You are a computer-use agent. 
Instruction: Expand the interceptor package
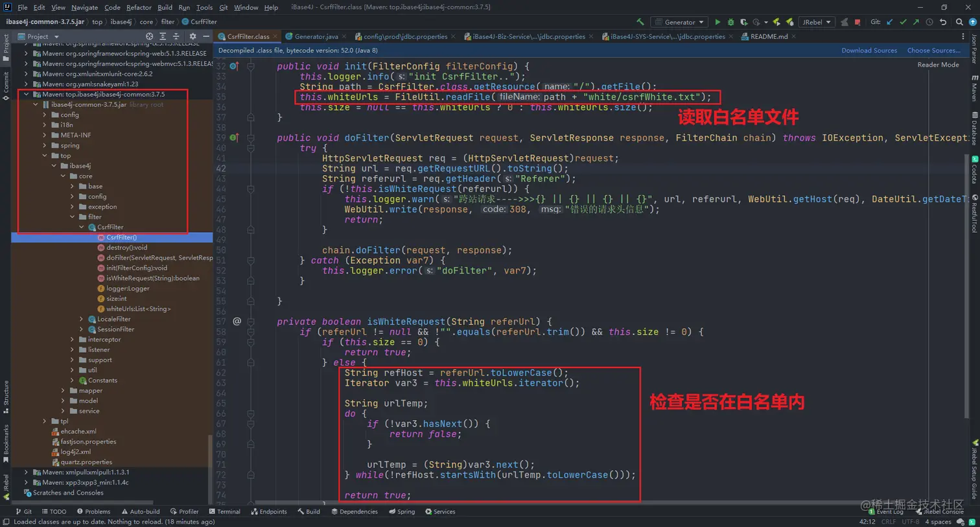coord(72,340)
